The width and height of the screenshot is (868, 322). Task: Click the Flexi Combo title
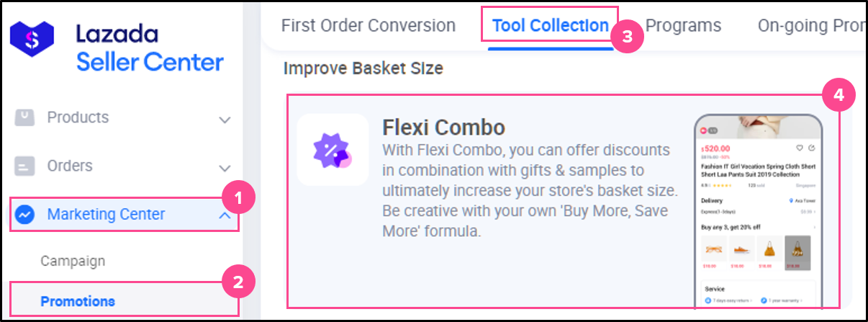pyautogui.click(x=443, y=128)
